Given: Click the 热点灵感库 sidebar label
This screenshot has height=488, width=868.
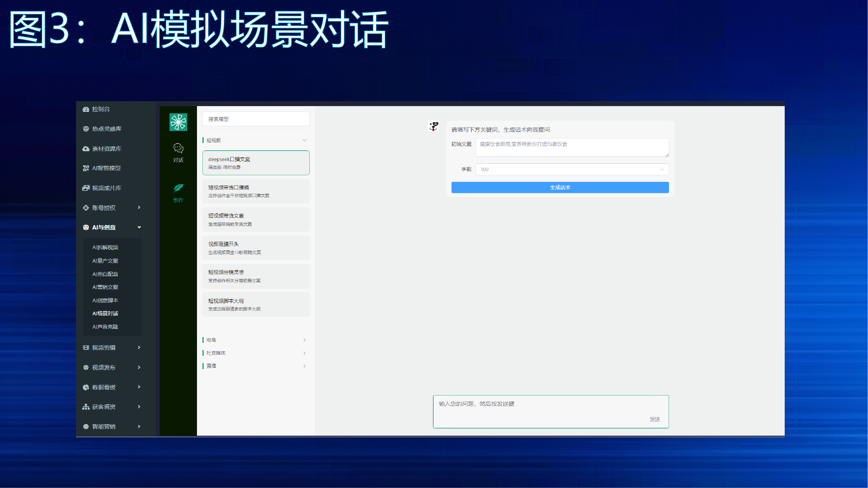Looking at the screenshot, I should point(106,129).
